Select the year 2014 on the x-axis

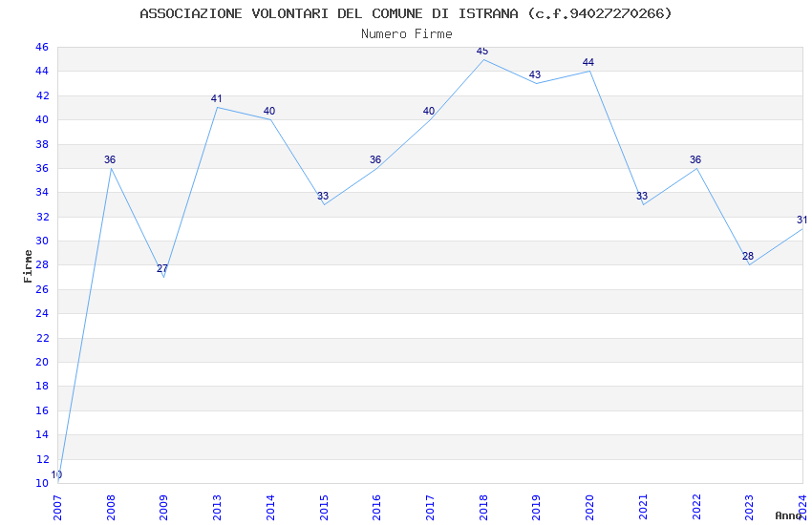point(270,508)
